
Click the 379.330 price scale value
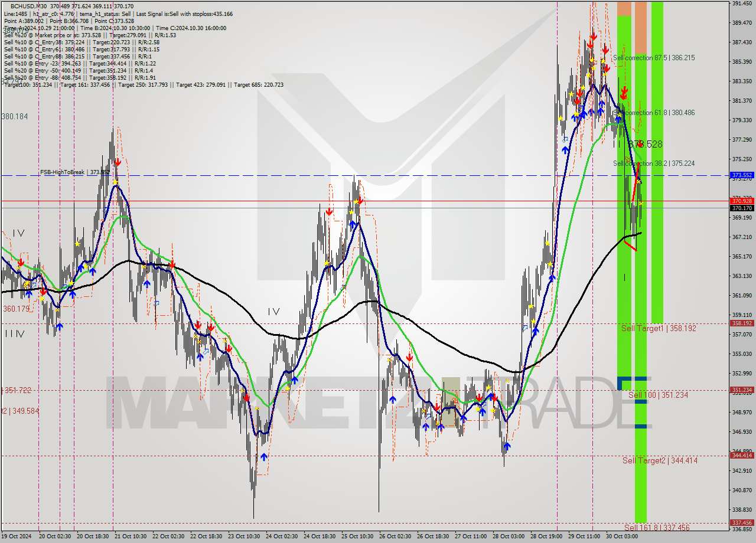(x=742, y=120)
